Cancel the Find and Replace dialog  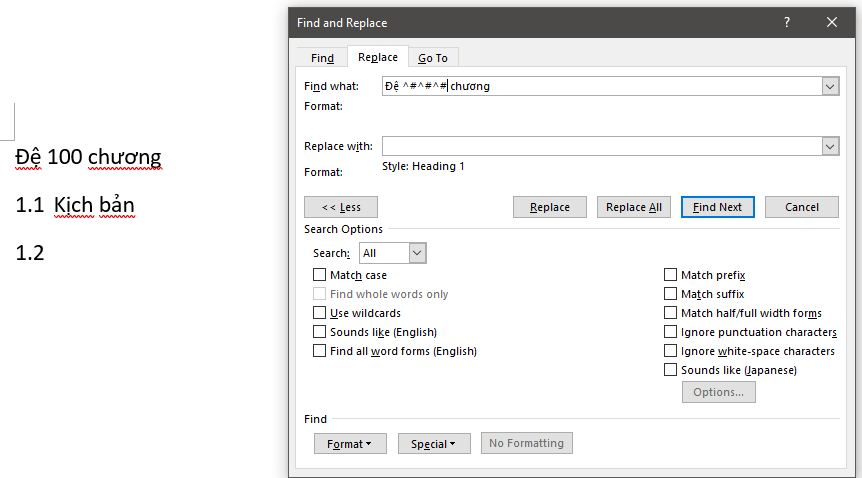tap(801, 207)
